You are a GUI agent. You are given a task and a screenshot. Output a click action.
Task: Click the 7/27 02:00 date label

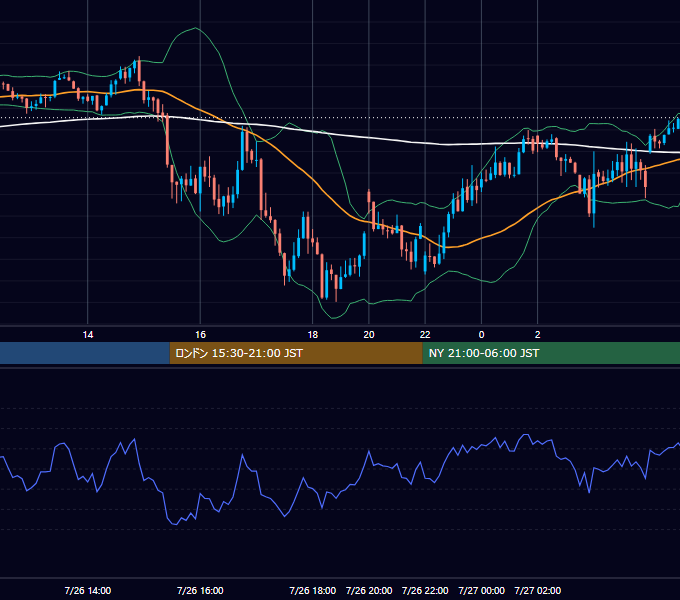tap(537, 590)
